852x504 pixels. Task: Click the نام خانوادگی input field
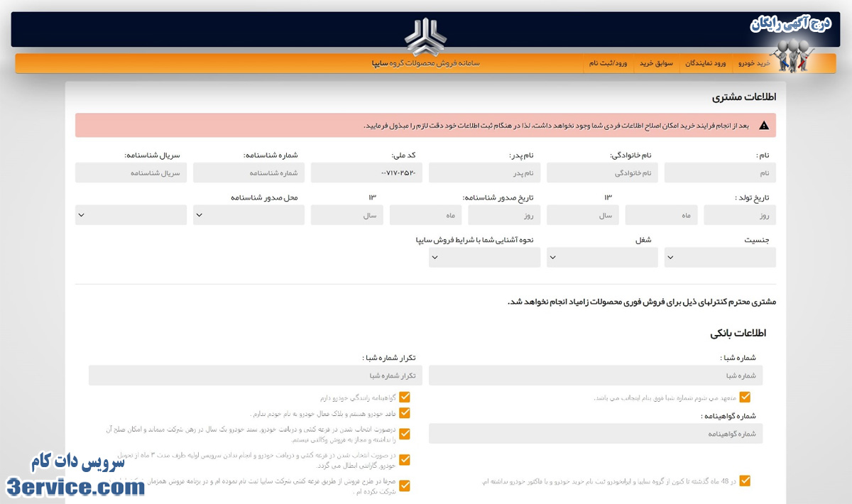click(x=602, y=172)
